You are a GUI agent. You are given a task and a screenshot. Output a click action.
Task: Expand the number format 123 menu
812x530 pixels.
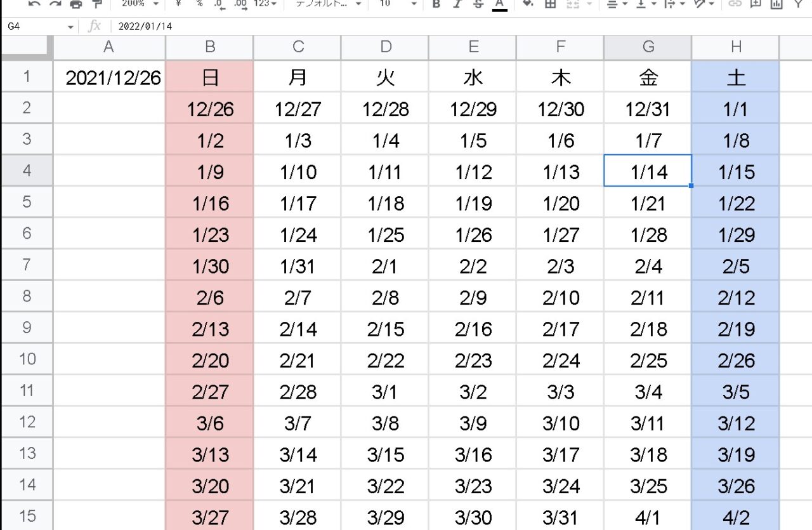click(x=263, y=5)
